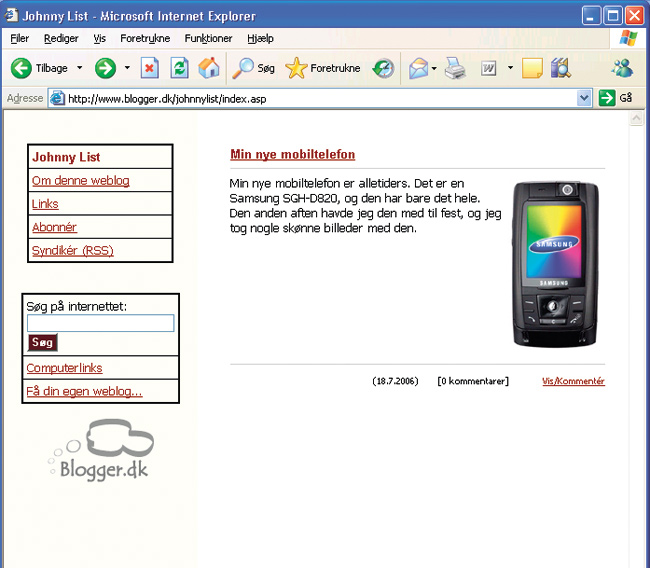The width and height of the screenshot is (650, 568).
Task: Focus the 'Søg på internettet' text field
Action: pyautogui.click(x=100, y=323)
